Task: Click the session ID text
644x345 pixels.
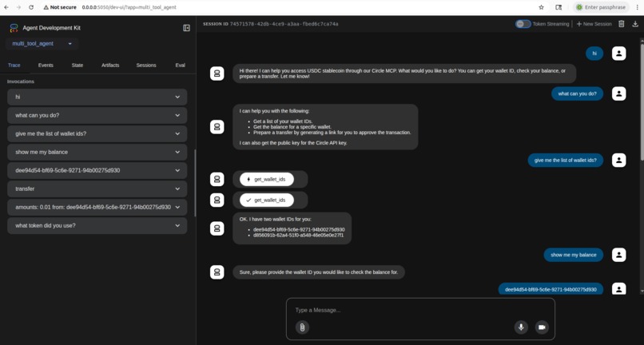Action: (284, 24)
